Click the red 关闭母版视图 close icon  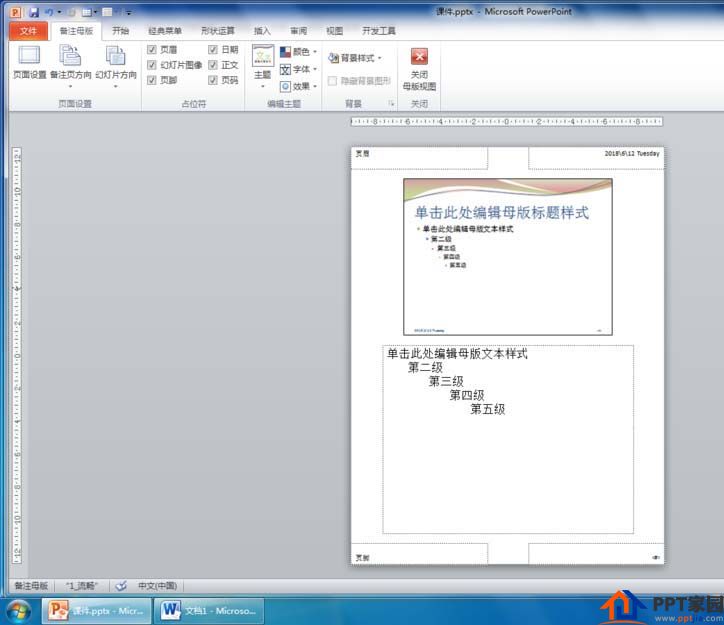tap(419, 56)
